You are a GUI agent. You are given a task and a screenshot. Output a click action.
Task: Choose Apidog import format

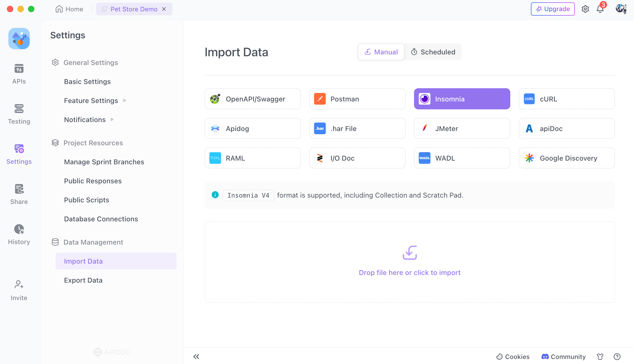tap(252, 128)
